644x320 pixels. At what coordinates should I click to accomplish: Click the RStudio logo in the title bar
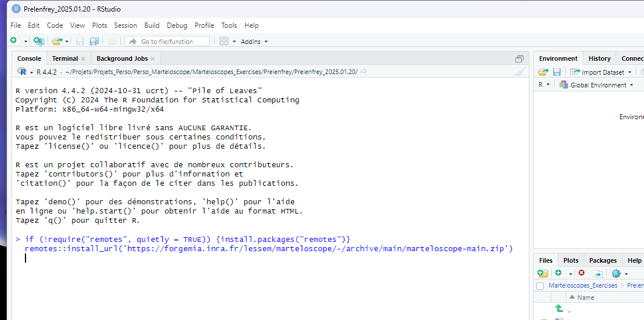pos(16,9)
